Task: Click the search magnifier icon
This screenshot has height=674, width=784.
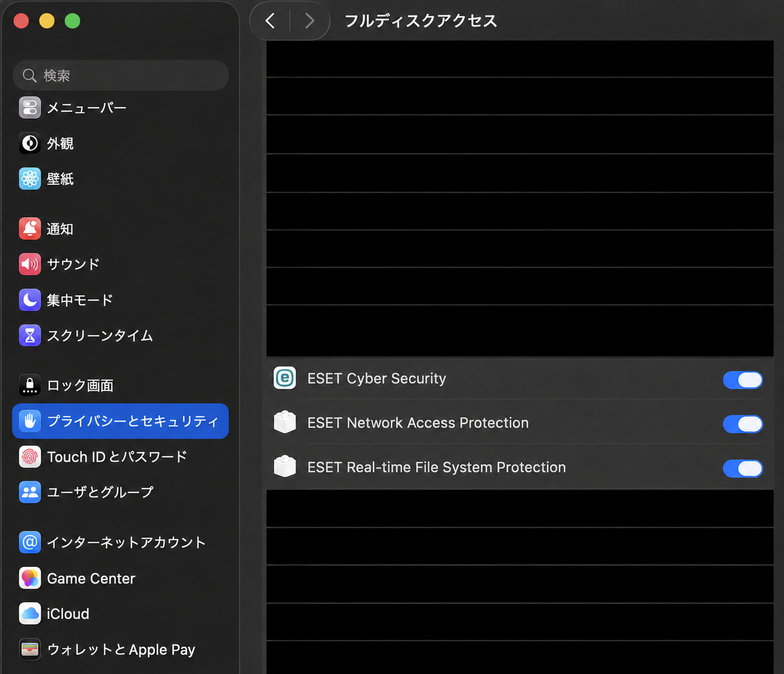Action: tap(29, 75)
